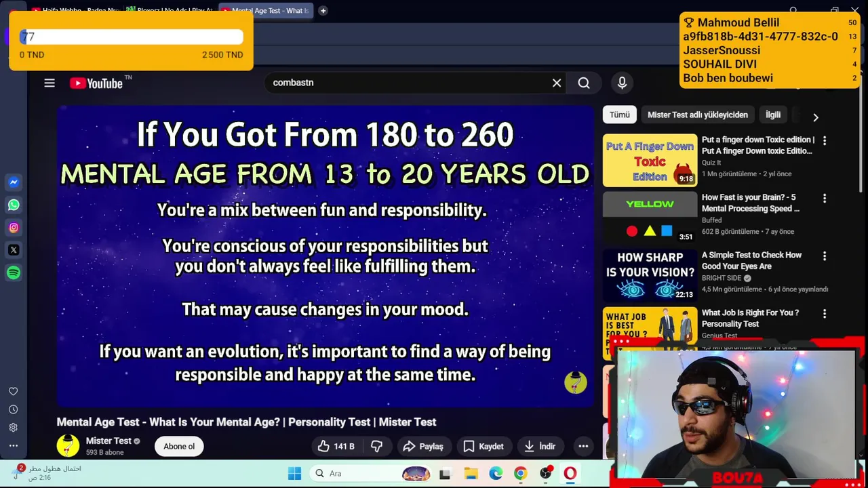Open options for Simple Test Eyes video

[x=825, y=256]
